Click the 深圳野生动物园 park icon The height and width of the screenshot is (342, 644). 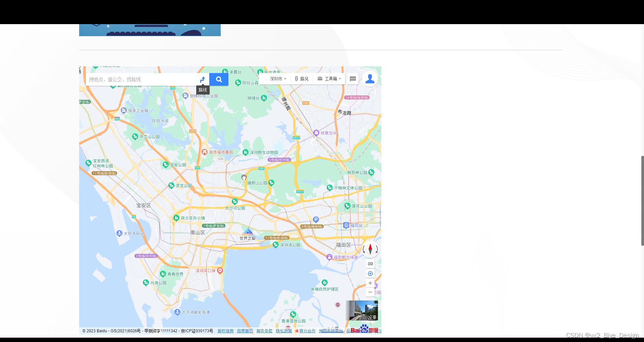[246, 152]
